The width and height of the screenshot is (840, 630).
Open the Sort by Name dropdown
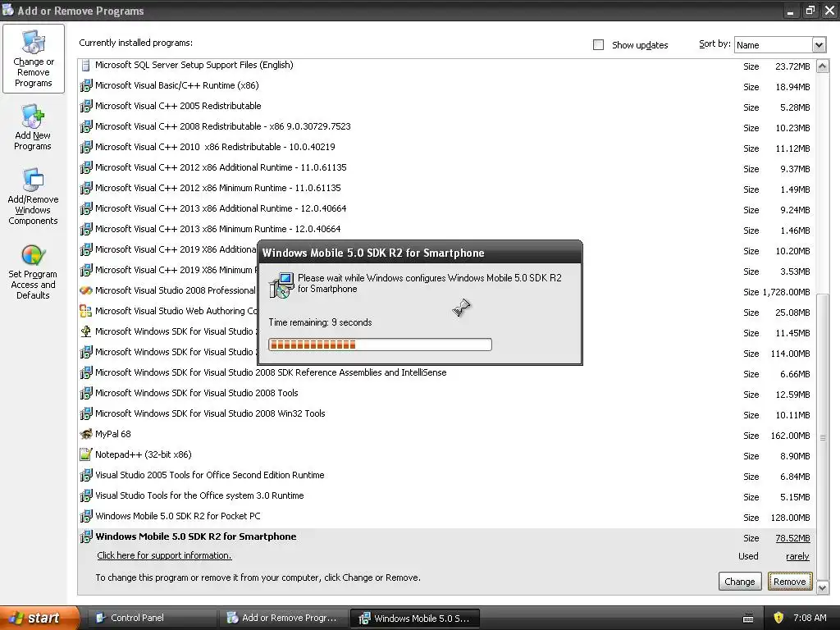coord(819,45)
